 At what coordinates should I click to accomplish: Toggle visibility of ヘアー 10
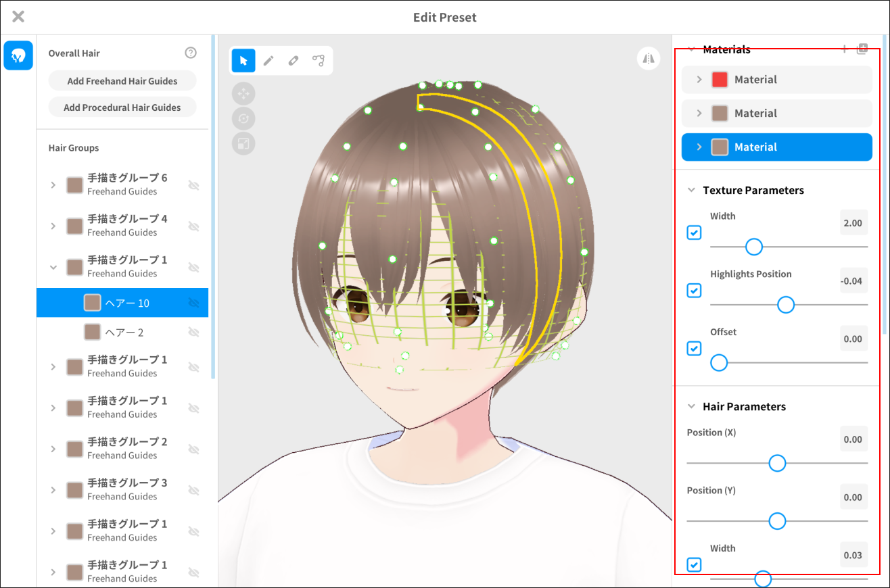(193, 303)
